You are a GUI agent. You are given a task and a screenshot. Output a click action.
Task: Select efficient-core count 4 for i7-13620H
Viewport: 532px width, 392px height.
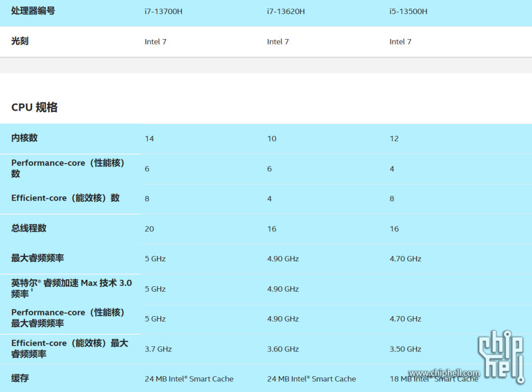point(269,198)
